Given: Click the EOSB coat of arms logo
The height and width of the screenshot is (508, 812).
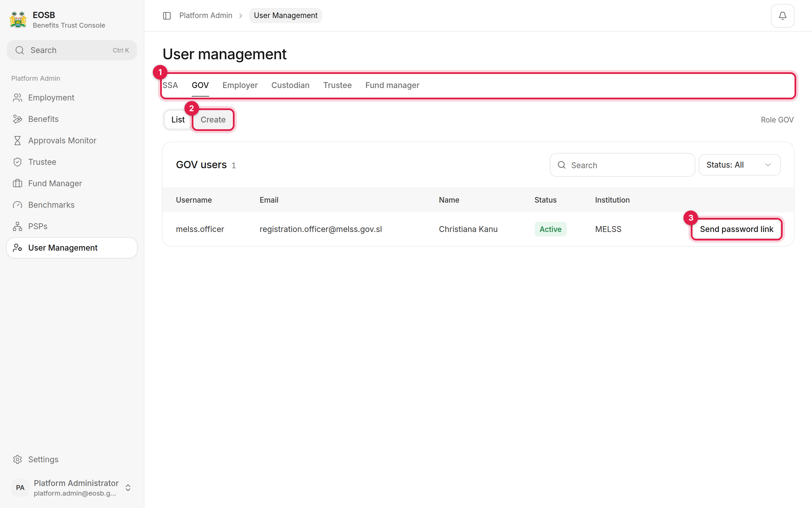Looking at the screenshot, I should (x=18, y=19).
